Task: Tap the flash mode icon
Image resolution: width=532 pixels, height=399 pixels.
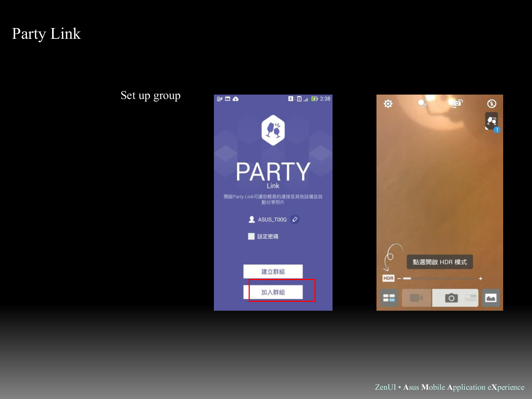Action: tap(491, 104)
